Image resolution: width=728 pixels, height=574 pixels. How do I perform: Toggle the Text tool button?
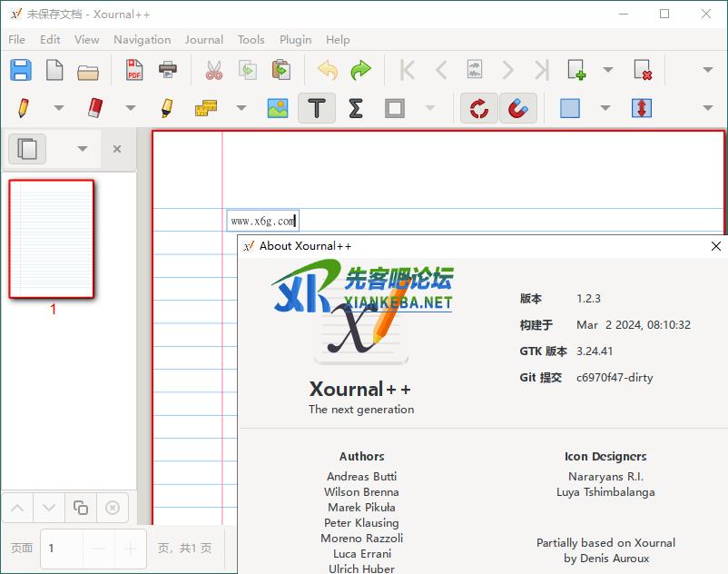click(x=317, y=108)
